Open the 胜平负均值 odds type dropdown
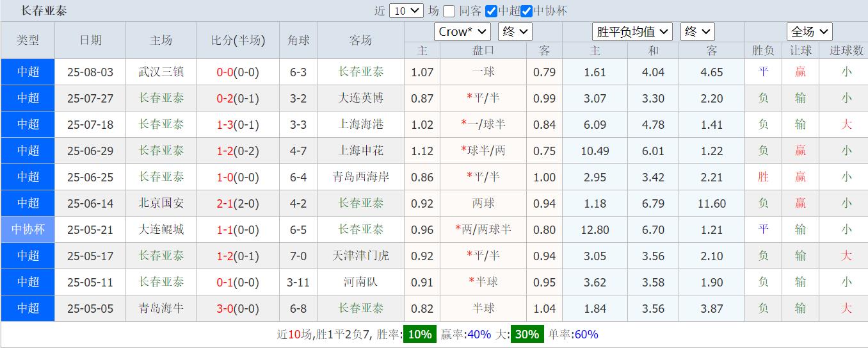This screenshot has width=868, height=348. pyautogui.click(x=632, y=31)
